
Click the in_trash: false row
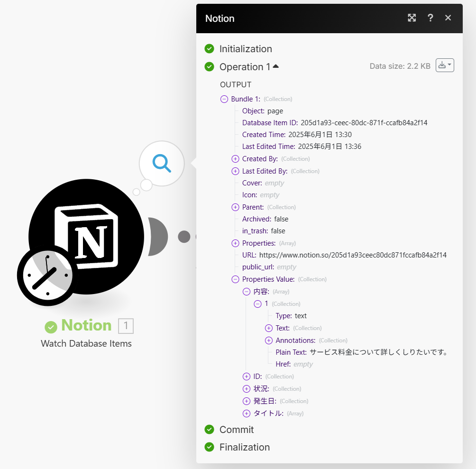[264, 231]
